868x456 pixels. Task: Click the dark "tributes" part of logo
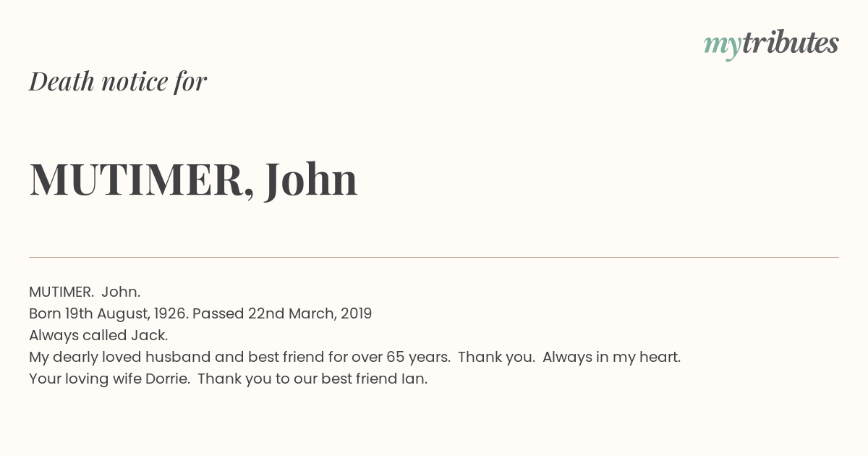791,43
